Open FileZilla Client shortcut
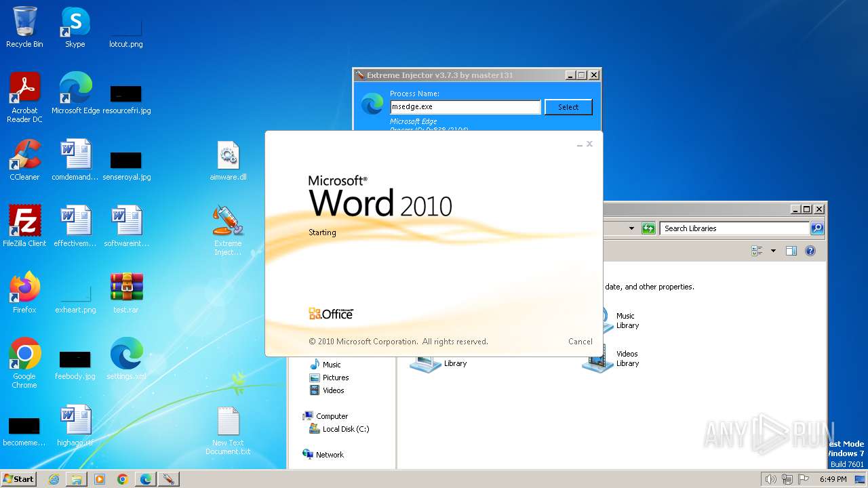Image resolution: width=868 pixels, height=488 pixels. click(x=24, y=226)
